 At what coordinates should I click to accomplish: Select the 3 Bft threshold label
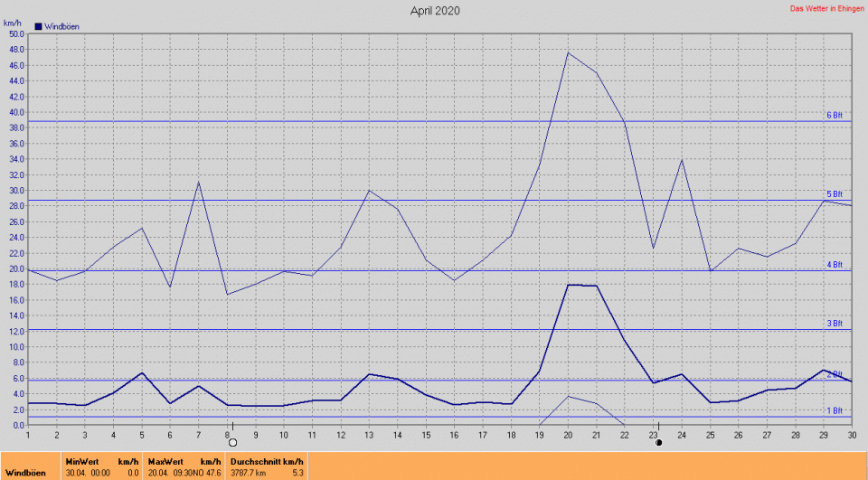(834, 324)
